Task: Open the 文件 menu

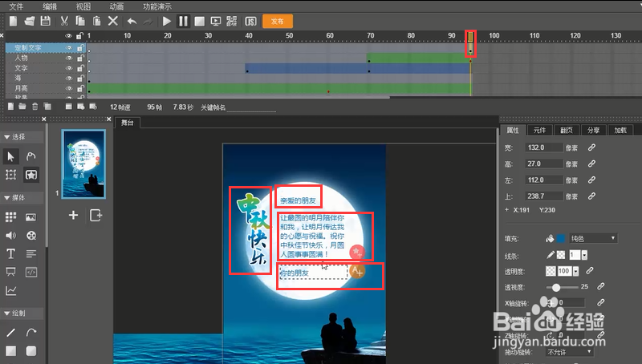Action: pyautogui.click(x=16, y=6)
